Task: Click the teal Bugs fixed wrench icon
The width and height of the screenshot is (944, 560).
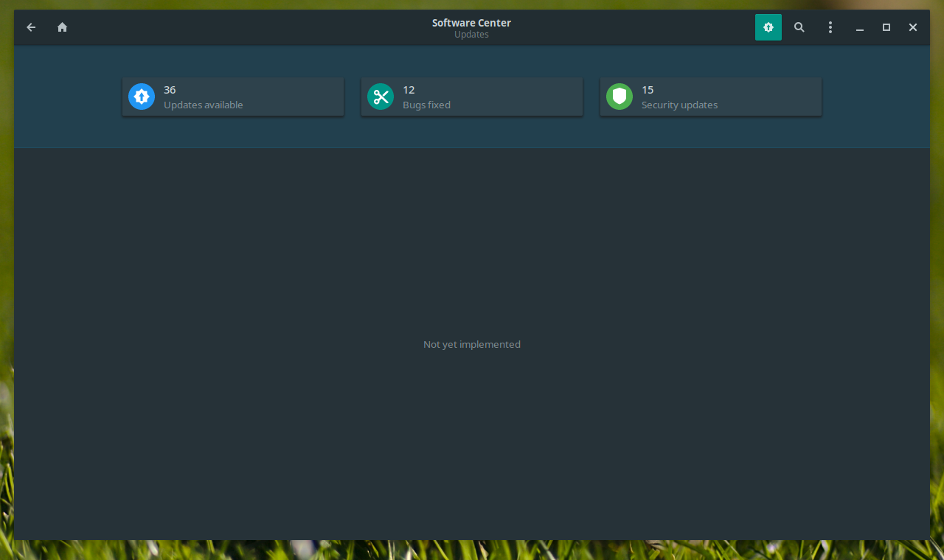Action: click(381, 97)
